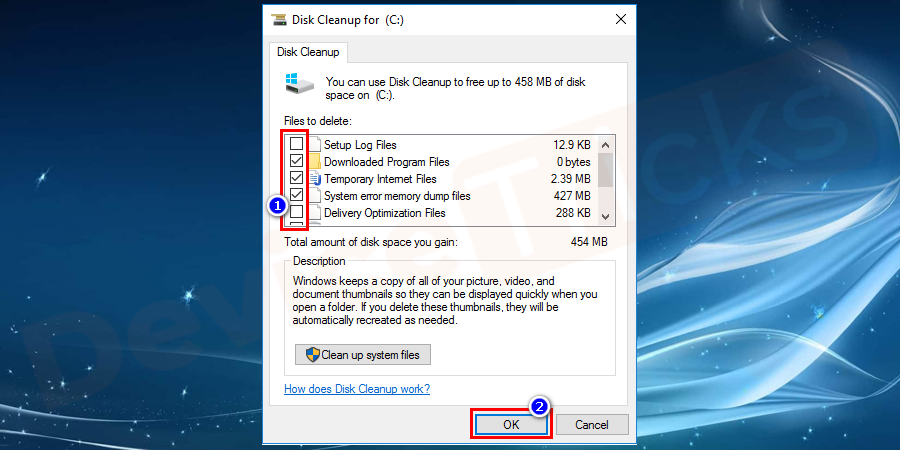Click the Disk Cleanup title bar icon

tap(279, 20)
